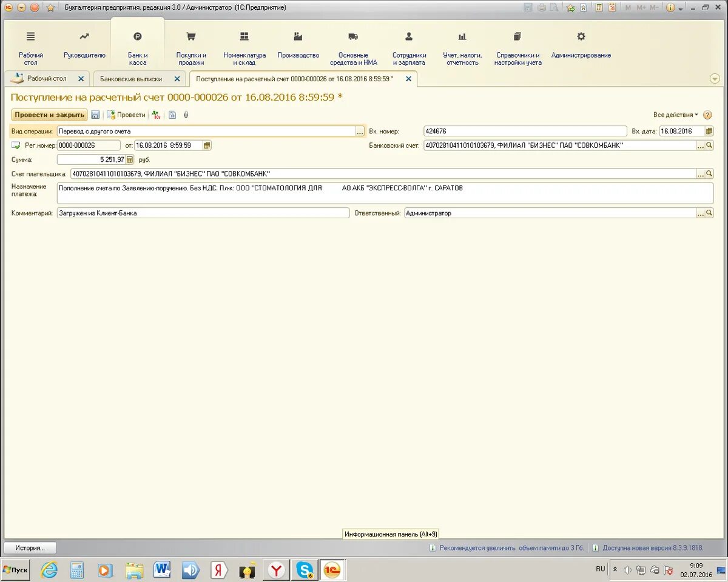728x582 pixels.
Task: Open the info icon in the title bar
Action: point(670,8)
